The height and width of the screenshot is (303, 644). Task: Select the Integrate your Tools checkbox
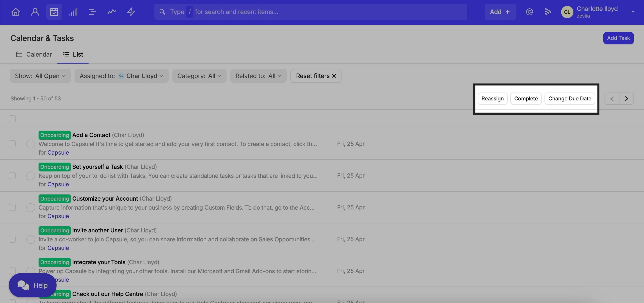(x=12, y=271)
